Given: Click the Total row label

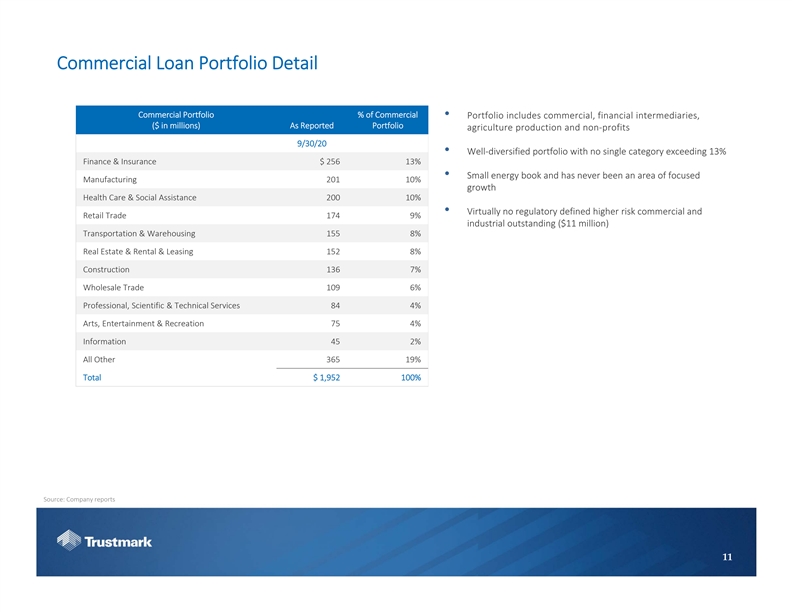Looking at the screenshot, I should (x=92, y=378).
